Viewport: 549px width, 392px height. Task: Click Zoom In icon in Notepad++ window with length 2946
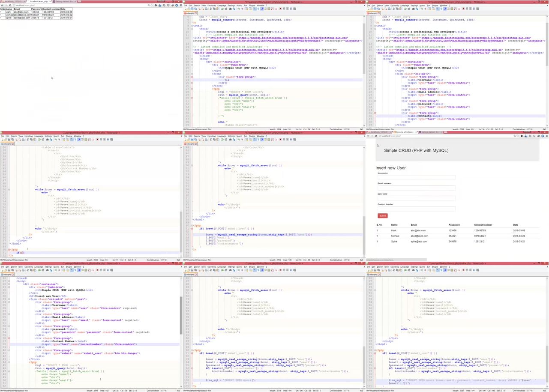55,270
